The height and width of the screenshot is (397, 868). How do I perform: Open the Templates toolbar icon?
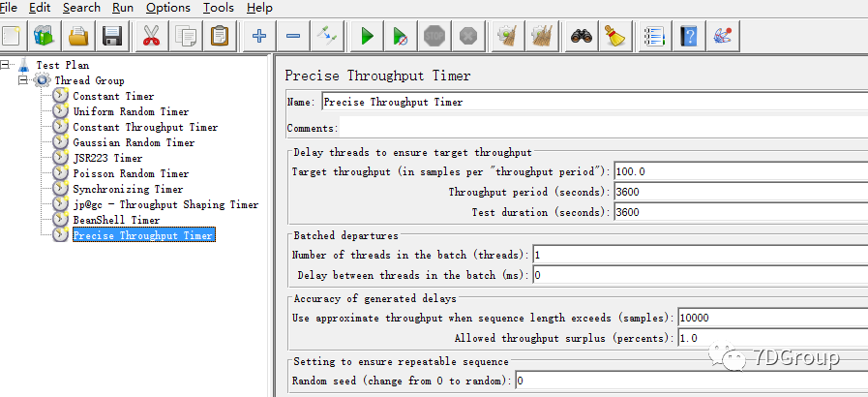tap(44, 37)
